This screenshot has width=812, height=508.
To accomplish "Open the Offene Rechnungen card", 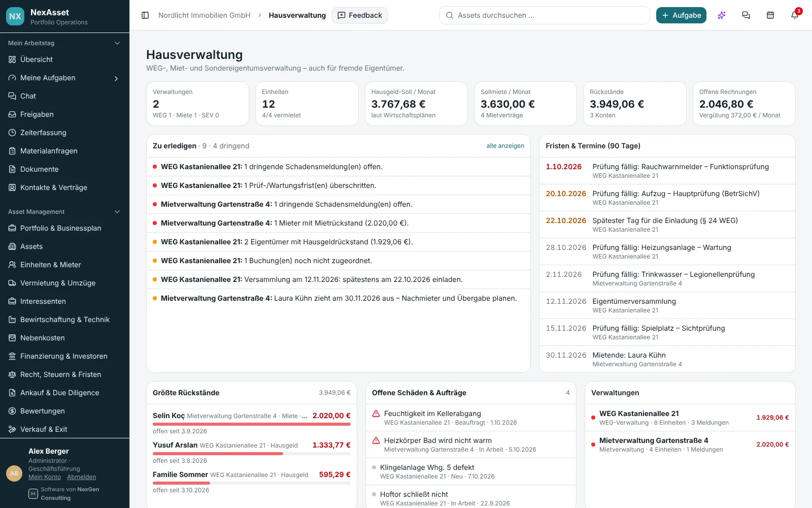I will 744,104.
